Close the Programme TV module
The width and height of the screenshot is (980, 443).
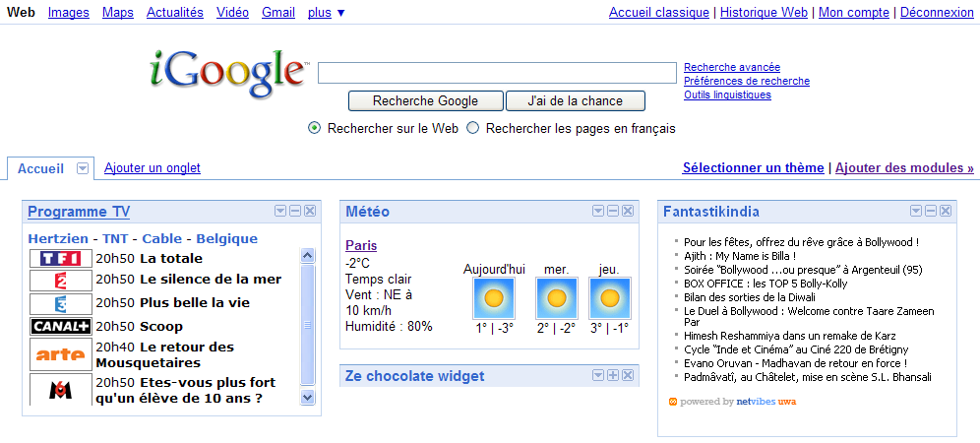(310, 211)
